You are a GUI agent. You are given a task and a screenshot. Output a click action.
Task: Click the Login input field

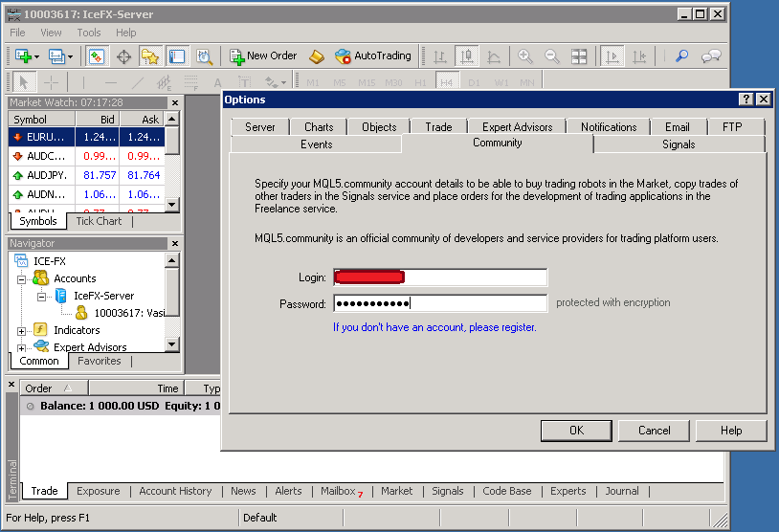coord(440,277)
